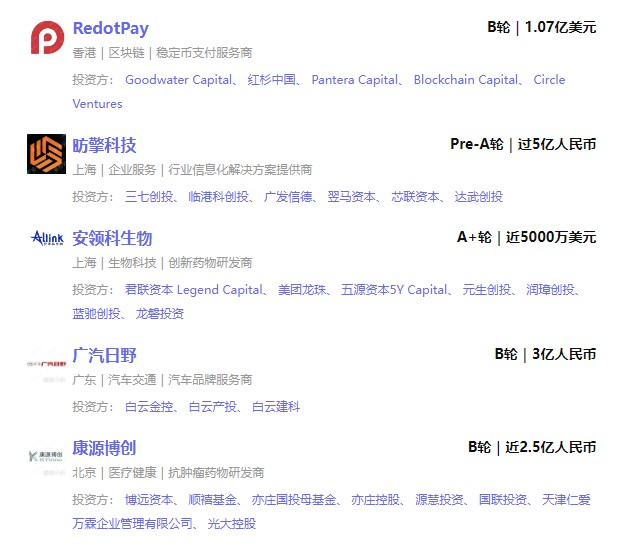Select the text Pre-A轮 | 过5亿人民币
The image size is (642, 557).
523,145
